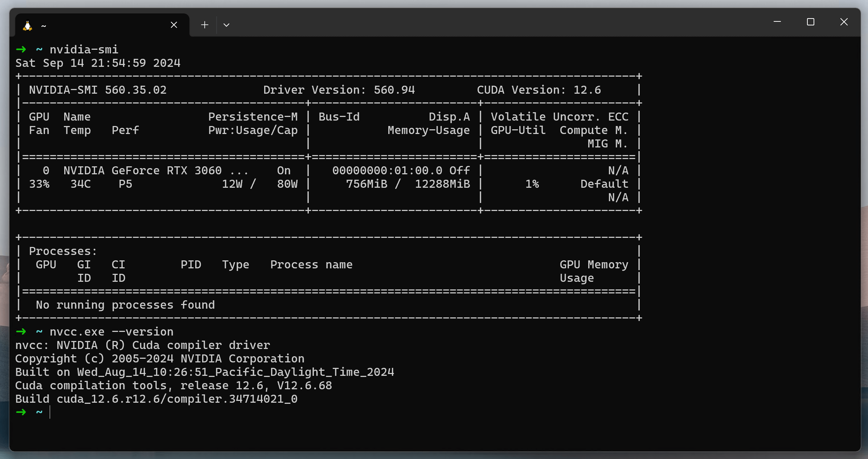Screen dimensions: 868x459
Task: Expand the new tab profile dropdown chevron
Action: [x=226, y=25]
